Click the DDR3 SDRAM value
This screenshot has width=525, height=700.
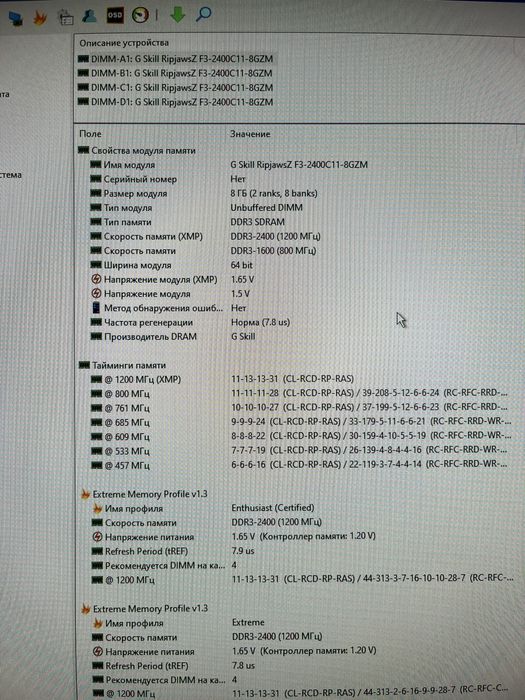point(257,222)
